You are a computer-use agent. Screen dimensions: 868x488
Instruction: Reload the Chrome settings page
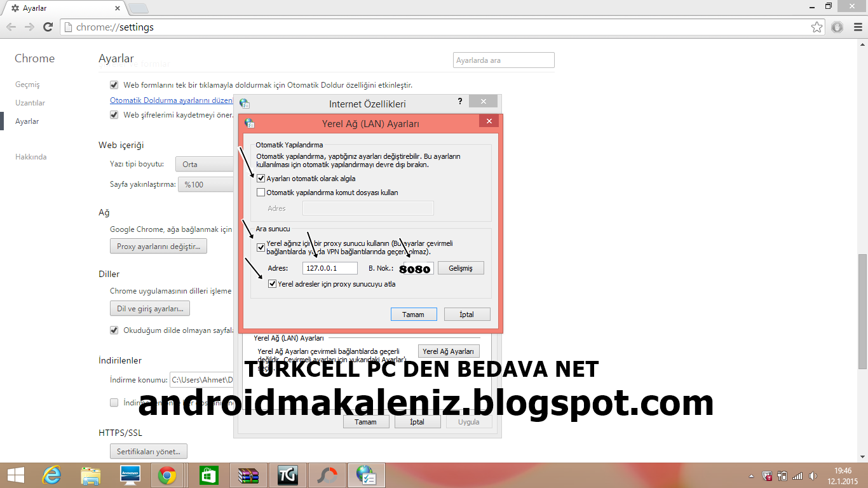point(48,27)
